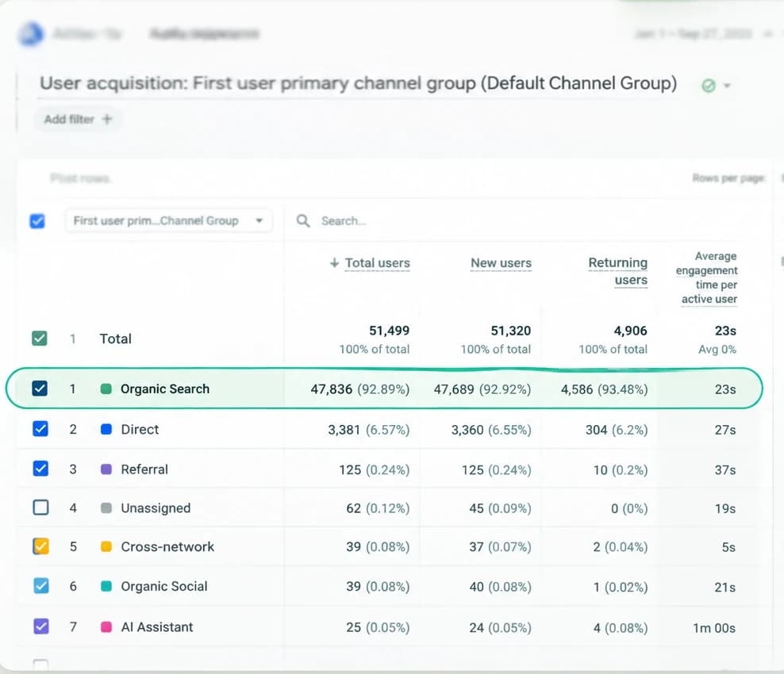The height and width of the screenshot is (674, 784).
Task: Open the First user prim...Channel Group dropdown
Action: pos(168,221)
